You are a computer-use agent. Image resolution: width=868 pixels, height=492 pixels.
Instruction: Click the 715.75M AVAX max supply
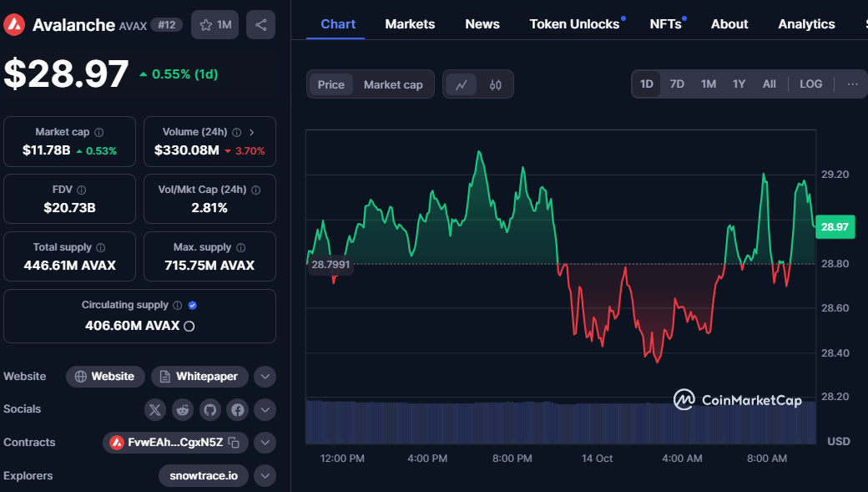(209, 266)
